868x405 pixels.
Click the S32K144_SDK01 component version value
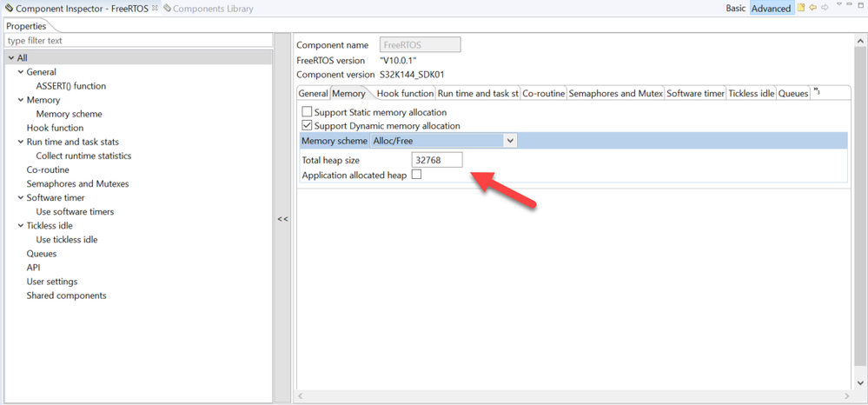412,74
